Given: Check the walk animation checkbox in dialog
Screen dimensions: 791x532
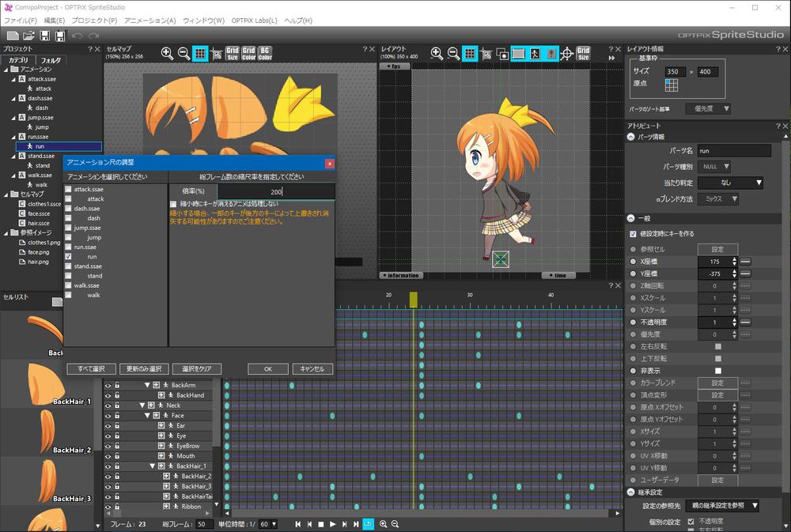Looking at the screenshot, I should [x=68, y=296].
